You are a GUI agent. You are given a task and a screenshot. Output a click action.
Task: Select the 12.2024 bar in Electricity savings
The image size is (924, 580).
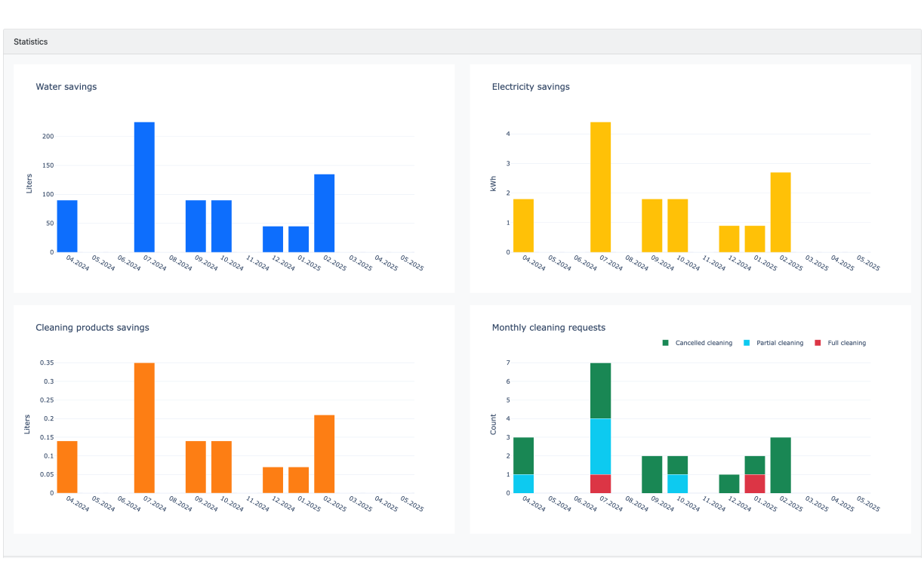pyautogui.click(x=728, y=239)
